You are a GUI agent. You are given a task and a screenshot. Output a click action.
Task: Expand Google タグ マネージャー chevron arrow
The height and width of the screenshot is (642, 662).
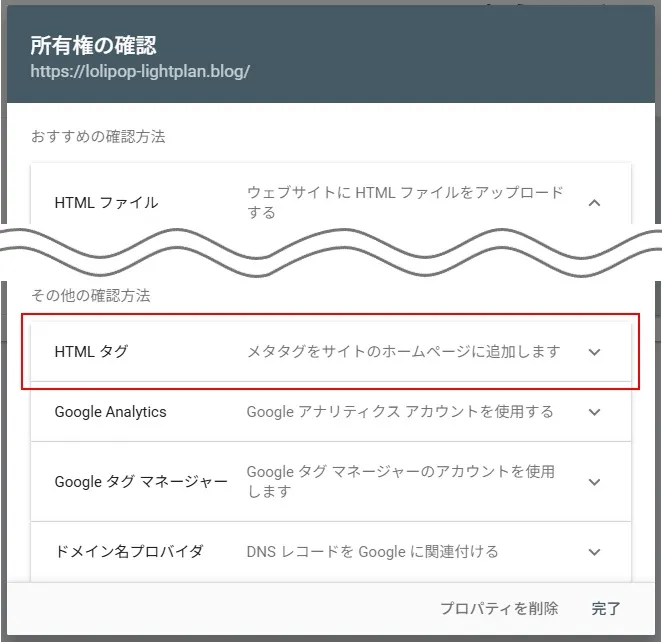[595, 482]
